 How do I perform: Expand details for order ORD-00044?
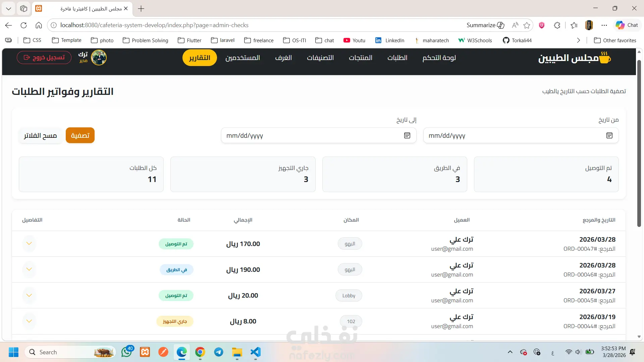pos(29,321)
